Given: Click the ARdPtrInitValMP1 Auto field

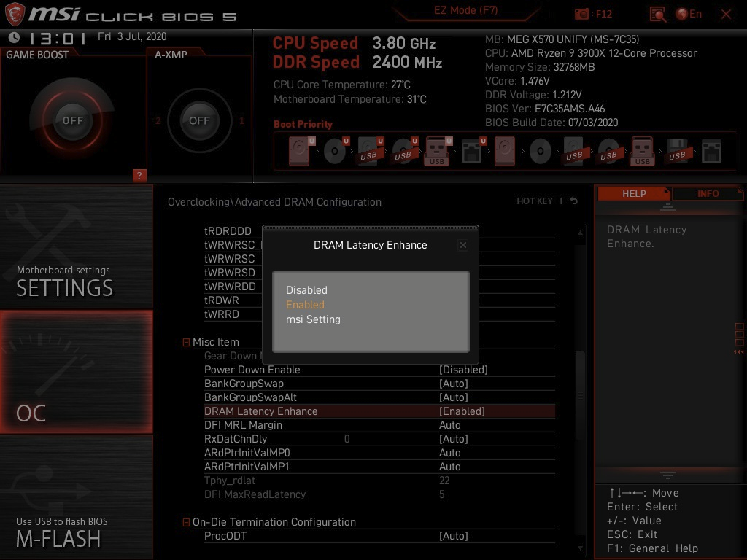Looking at the screenshot, I should [x=449, y=467].
